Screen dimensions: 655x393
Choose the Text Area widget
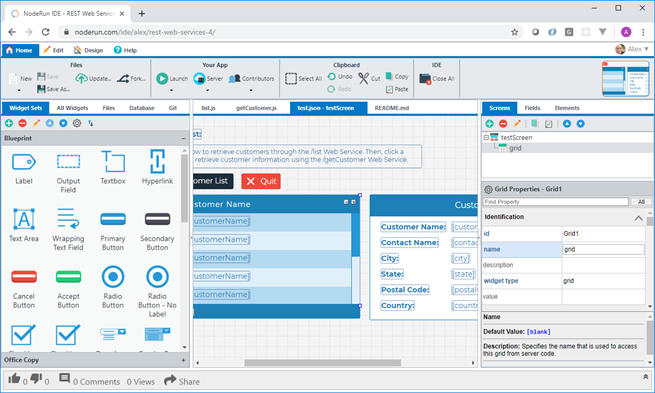click(x=24, y=225)
